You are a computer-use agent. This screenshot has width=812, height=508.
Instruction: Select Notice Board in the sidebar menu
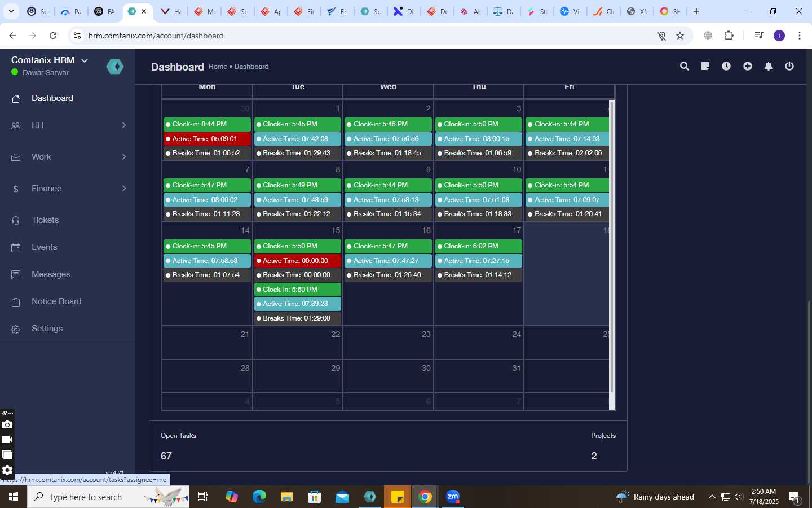pyautogui.click(x=56, y=301)
